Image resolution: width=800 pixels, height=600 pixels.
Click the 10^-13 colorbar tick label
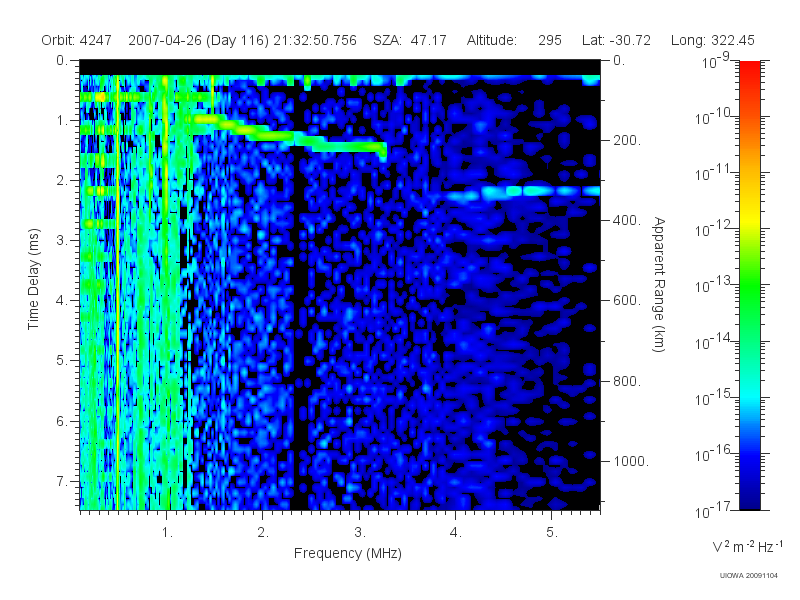714,285
